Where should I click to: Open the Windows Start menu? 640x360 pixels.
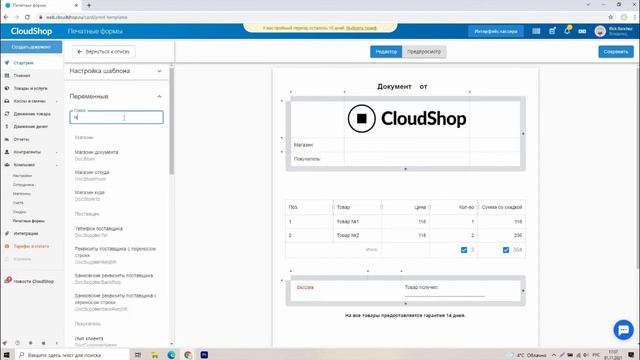click(7, 355)
